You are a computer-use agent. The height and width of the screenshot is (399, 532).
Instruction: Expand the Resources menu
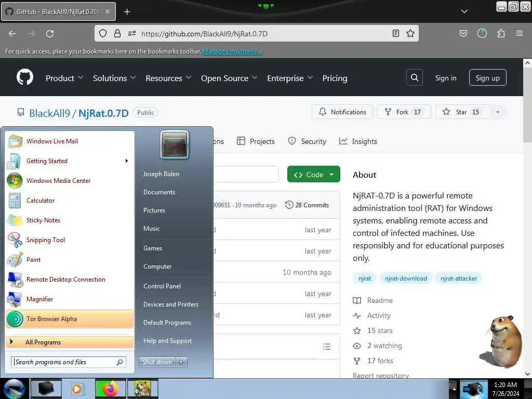168,78
